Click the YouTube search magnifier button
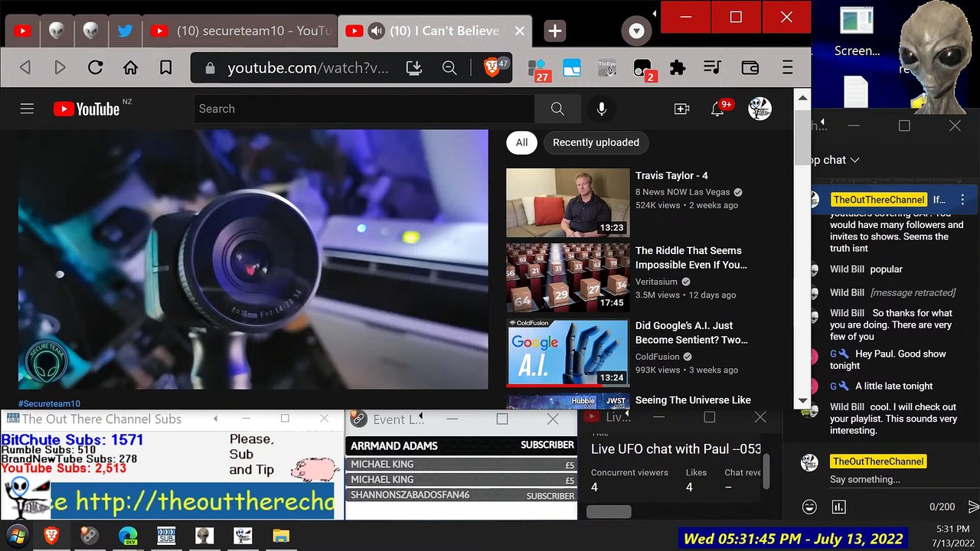This screenshot has width=980, height=551. tap(557, 109)
